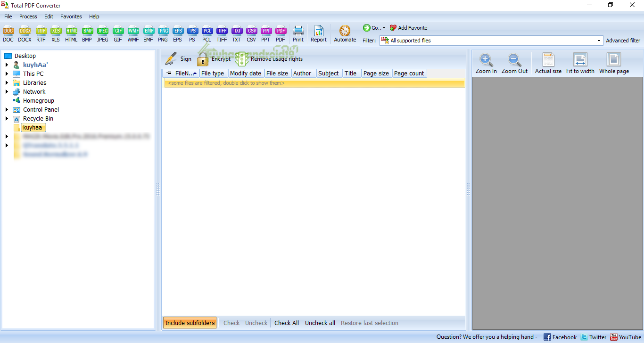Click Add Favorite
Screen dimensions: 644x343
(408, 28)
